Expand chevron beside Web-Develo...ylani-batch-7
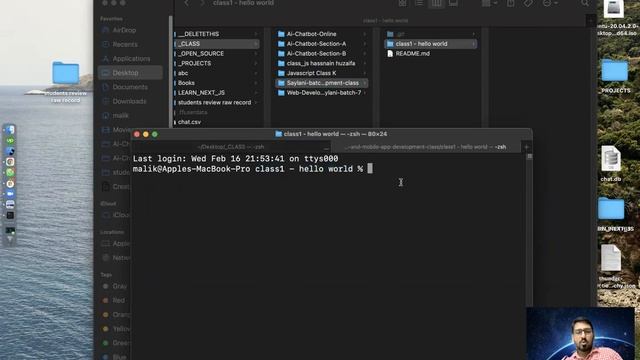The width and height of the screenshot is (640, 360). coord(364,93)
